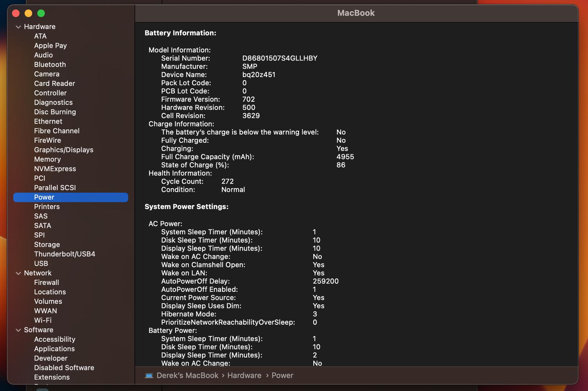
Task: Click the Hardware category label
Action: 40,27
